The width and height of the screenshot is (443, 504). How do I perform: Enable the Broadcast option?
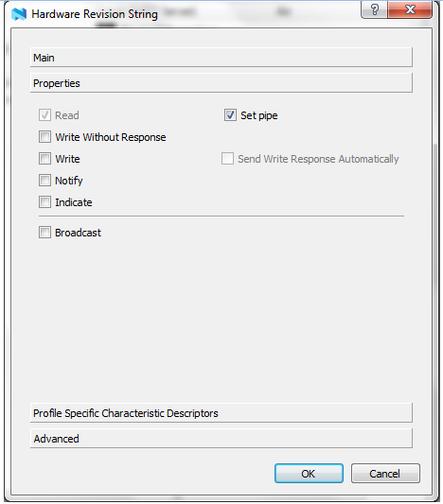(44, 232)
